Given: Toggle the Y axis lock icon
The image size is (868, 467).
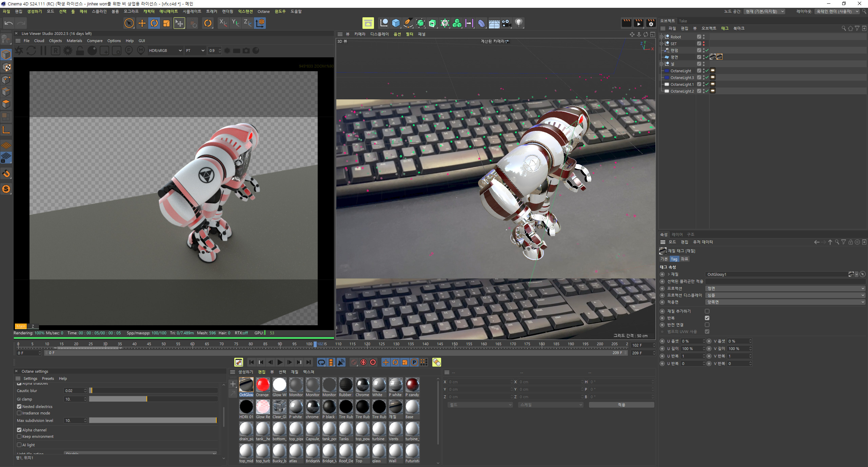Looking at the screenshot, I should 235,23.
